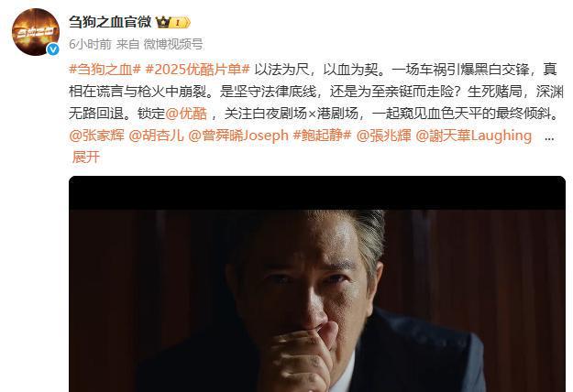This screenshot has width=573, height=392.
Task: Open the #当狗之血# hashtag topic
Action: point(105,70)
